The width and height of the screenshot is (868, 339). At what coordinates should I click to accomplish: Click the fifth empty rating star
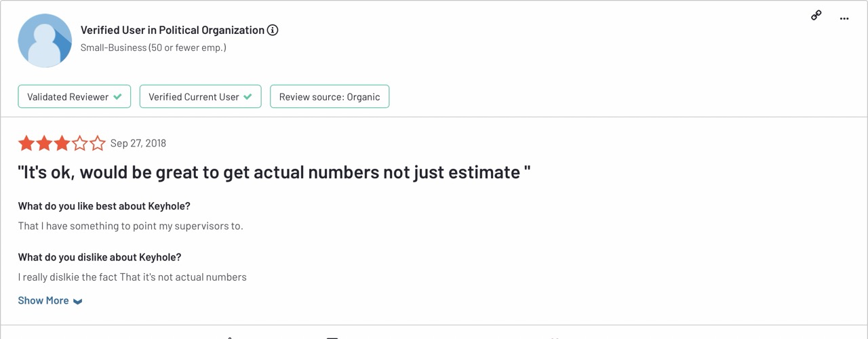click(98, 143)
